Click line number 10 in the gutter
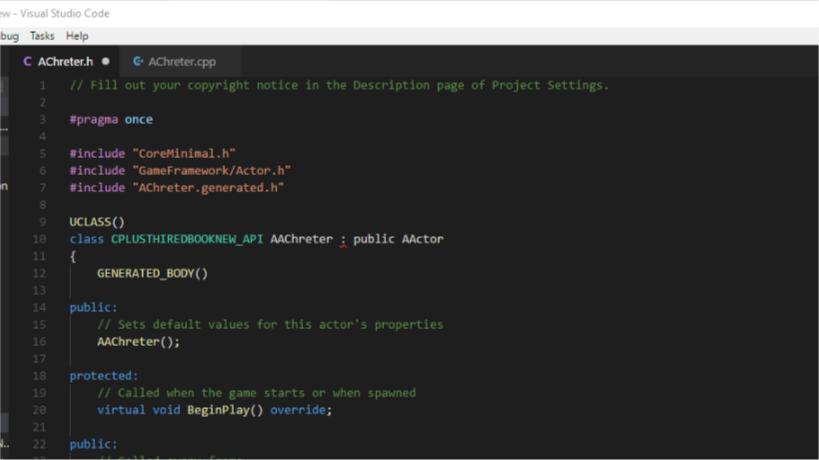This screenshot has height=460, width=819. point(40,239)
